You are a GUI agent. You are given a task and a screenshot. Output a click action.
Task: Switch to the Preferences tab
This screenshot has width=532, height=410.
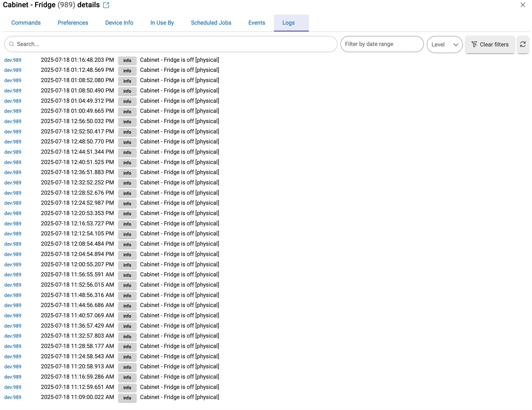pos(73,23)
